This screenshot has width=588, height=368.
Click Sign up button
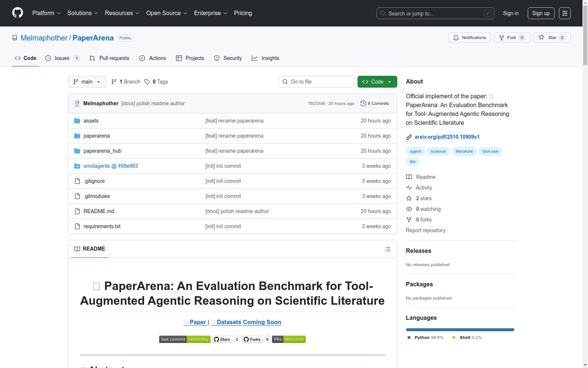coord(541,13)
